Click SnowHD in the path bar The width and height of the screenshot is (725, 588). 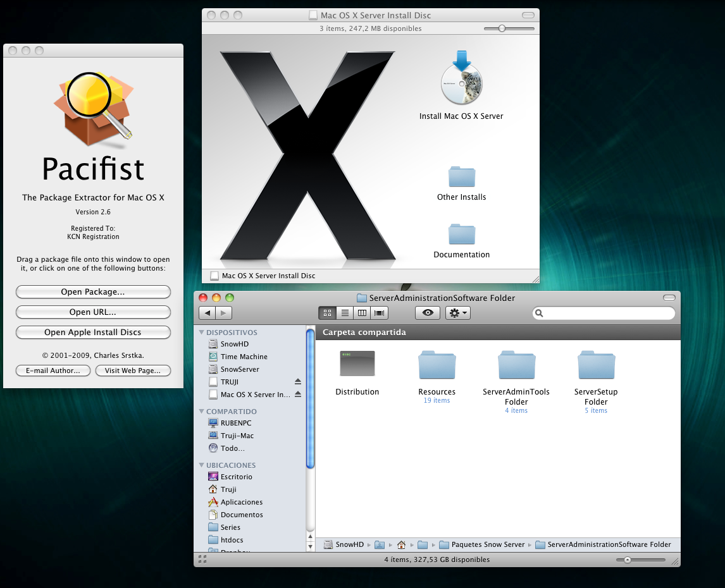(x=344, y=544)
